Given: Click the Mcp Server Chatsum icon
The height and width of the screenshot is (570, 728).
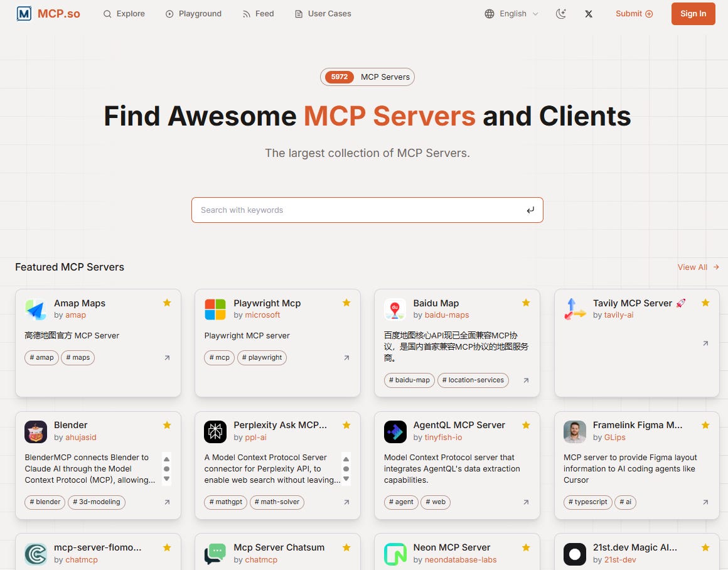Looking at the screenshot, I should click(x=215, y=554).
